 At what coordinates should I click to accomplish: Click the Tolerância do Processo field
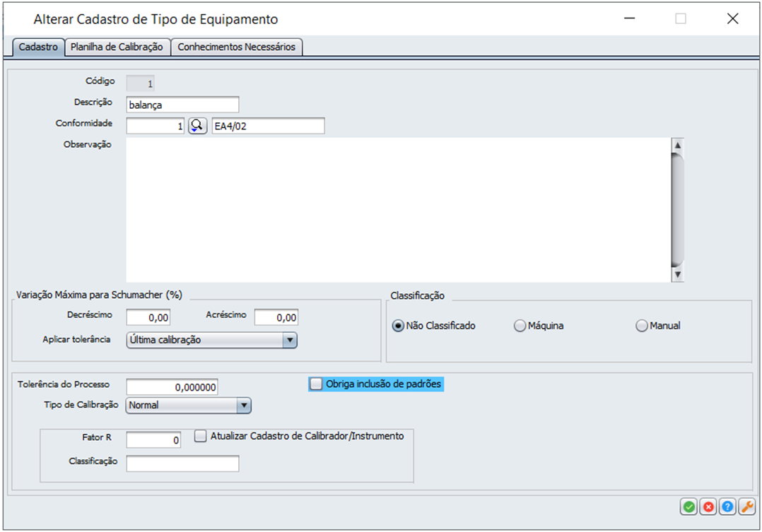pos(172,387)
